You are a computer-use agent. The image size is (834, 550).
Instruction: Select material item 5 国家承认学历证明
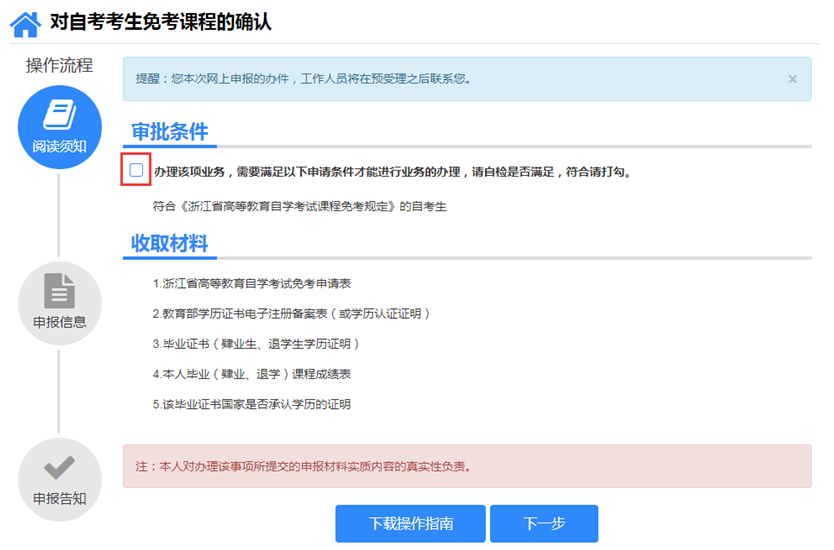click(252, 405)
